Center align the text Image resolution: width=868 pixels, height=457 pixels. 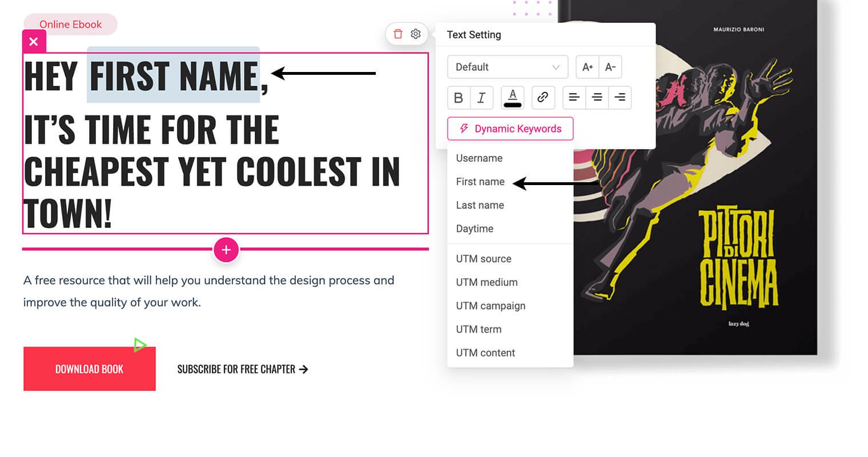(597, 98)
